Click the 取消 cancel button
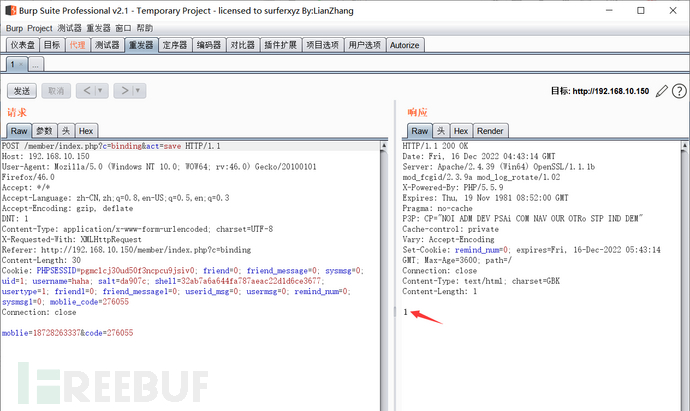 pyautogui.click(x=56, y=91)
